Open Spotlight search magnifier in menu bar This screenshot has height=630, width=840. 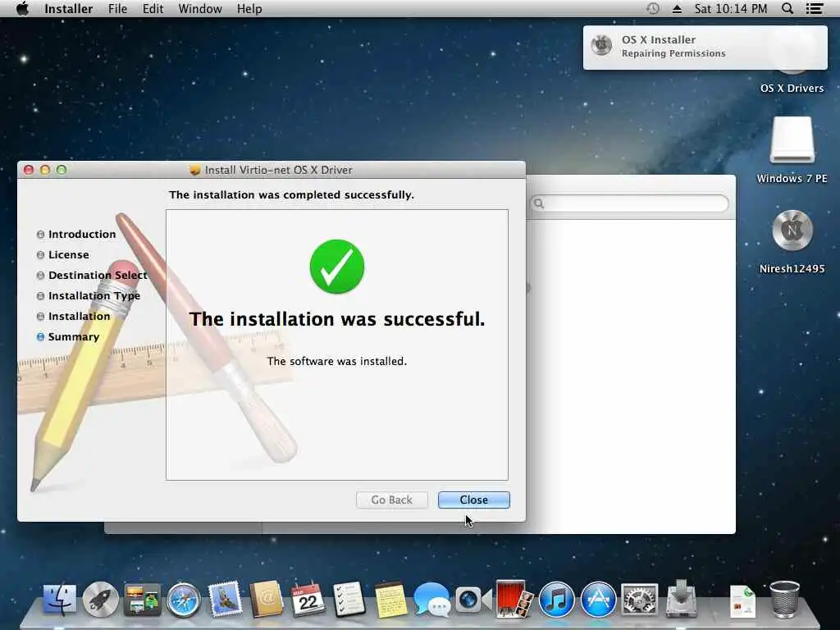coord(787,8)
